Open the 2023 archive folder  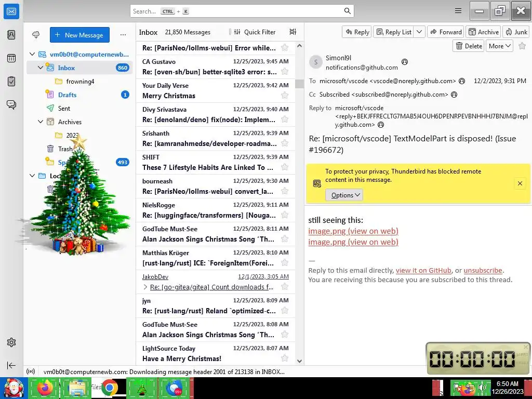79,136
